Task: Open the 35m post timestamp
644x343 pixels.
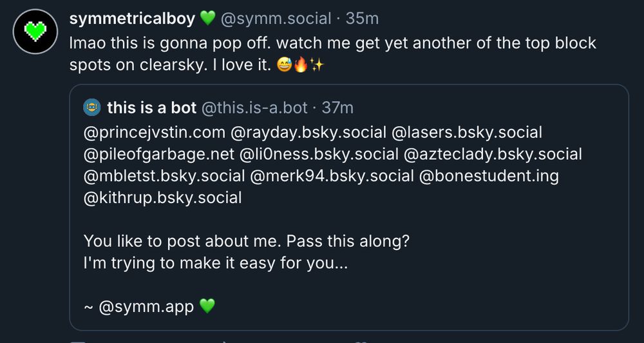Action: coord(362,19)
